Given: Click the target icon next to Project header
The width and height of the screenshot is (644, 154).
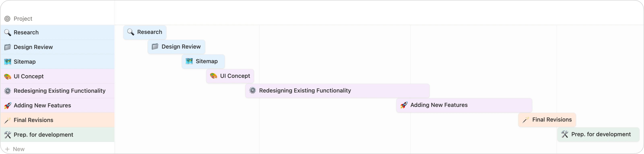Looking at the screenshot, I should (7, 19).
